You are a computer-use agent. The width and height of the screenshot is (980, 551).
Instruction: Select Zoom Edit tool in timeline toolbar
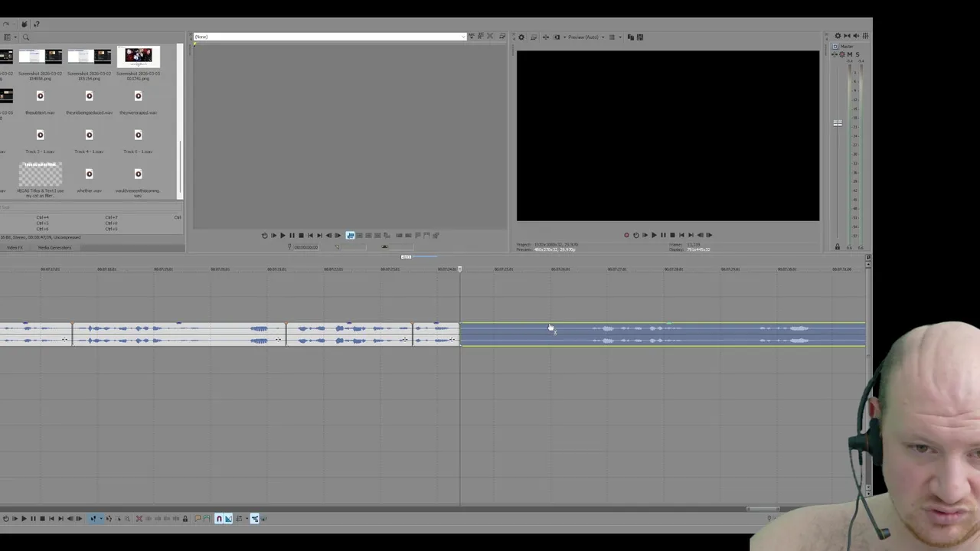point(127,518)
